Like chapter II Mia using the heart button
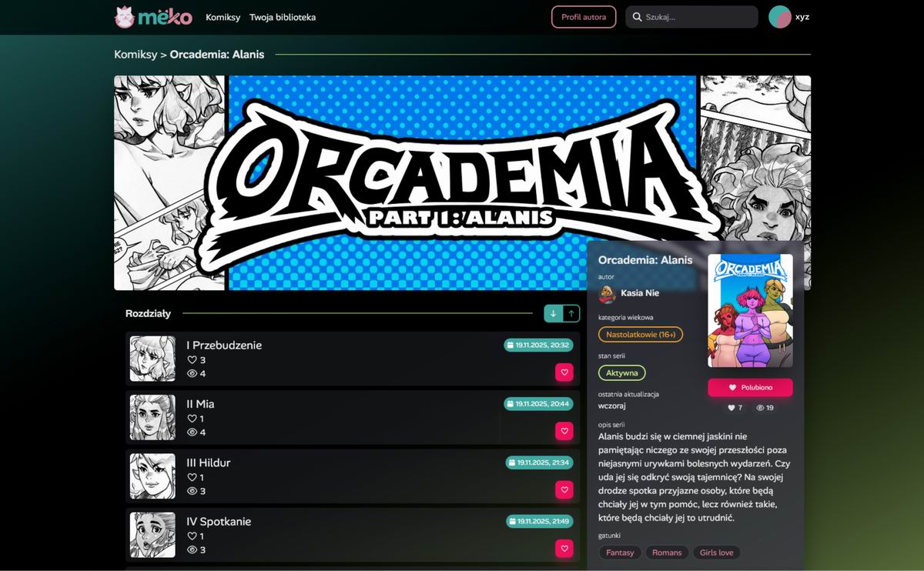924x571 pixels. click(x=564, y=431)
